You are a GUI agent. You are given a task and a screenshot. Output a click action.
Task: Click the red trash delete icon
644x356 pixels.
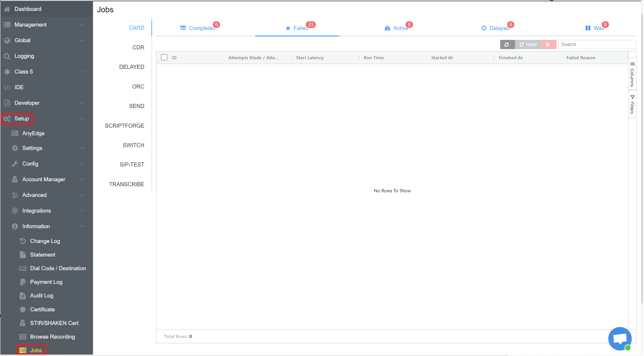(548, 45)
